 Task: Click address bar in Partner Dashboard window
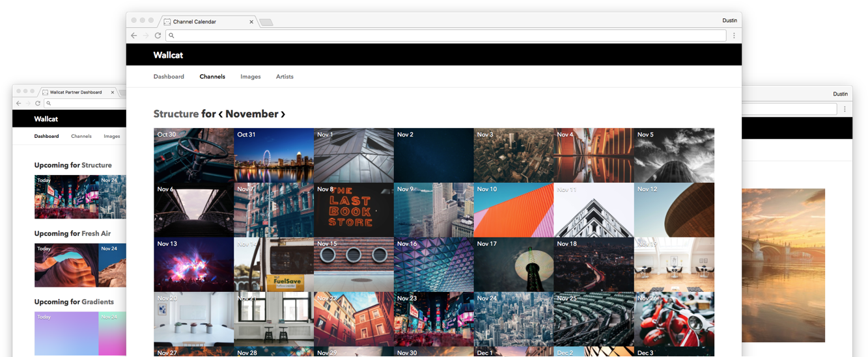85,103
